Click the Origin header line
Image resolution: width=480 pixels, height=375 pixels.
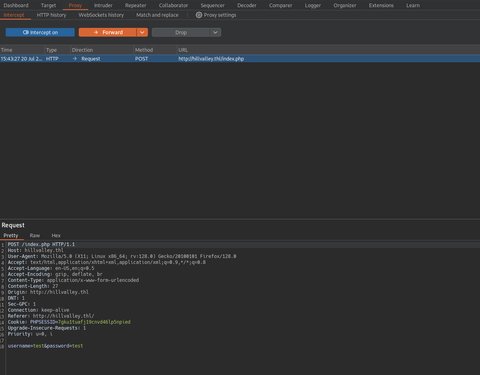[x=48, y=292]
